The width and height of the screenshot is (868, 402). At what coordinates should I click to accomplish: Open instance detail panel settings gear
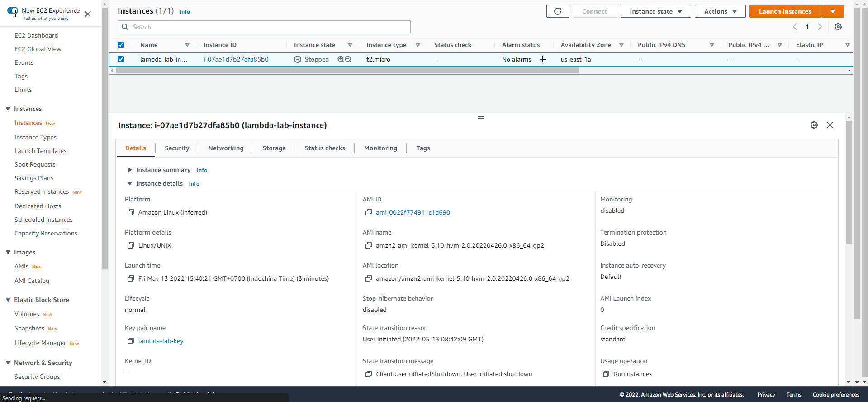click(814, 125)
